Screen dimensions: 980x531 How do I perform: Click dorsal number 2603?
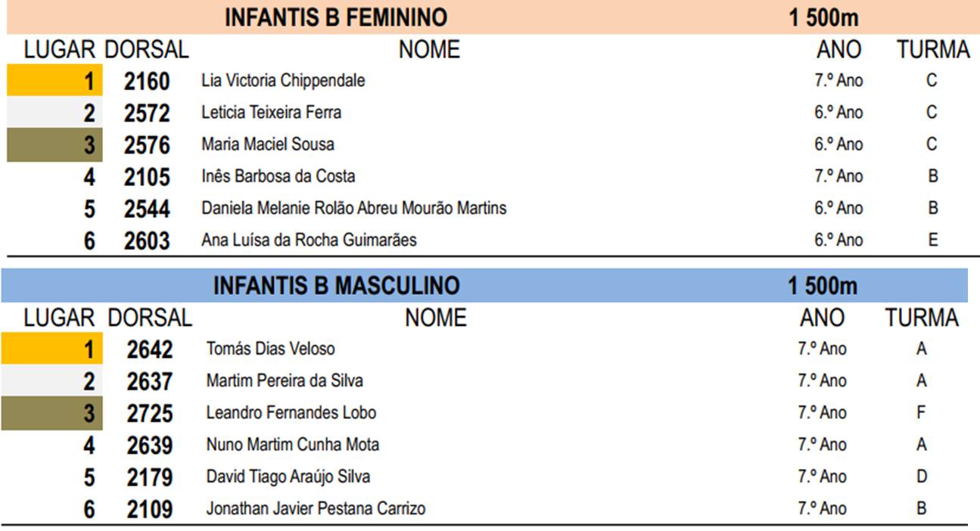click(x=147, y=241)
